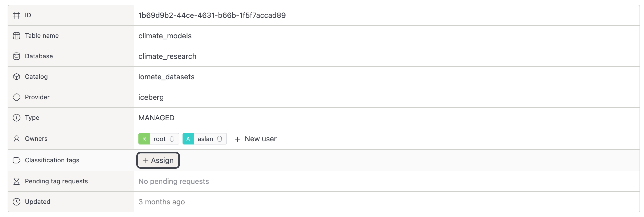Click the hash icon beside ID

tap(17, 15)
